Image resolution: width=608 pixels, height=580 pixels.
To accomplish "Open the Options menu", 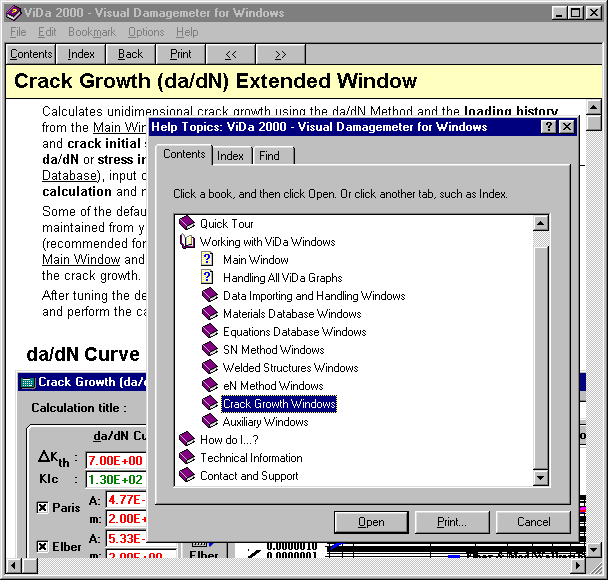I will point(146,32).
